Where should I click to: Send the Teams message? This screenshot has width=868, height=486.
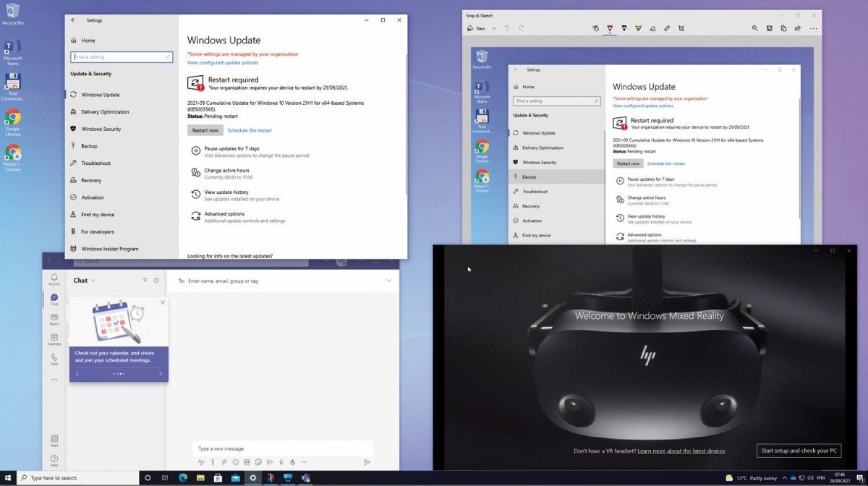[367, 462]
